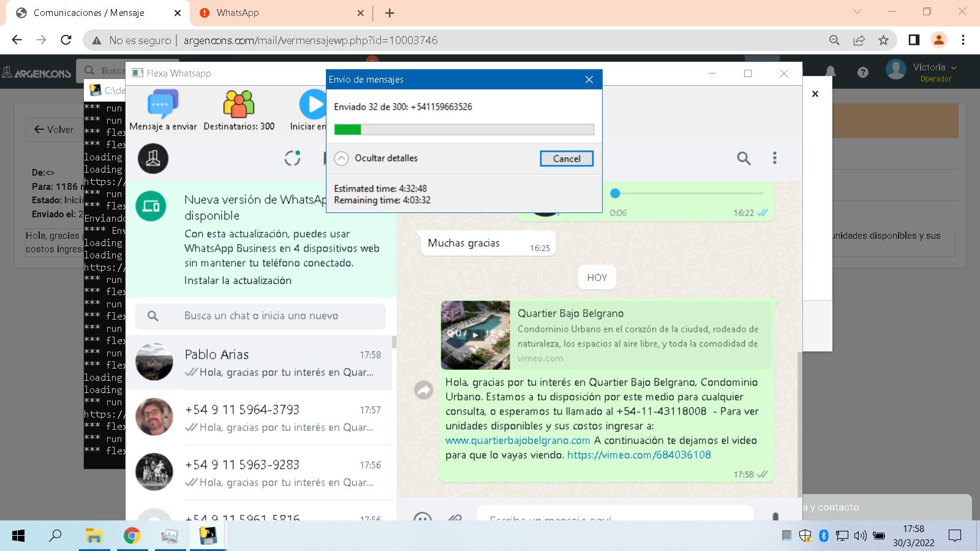
Task: Open volume control in system tray
Action: pos(860,536)
